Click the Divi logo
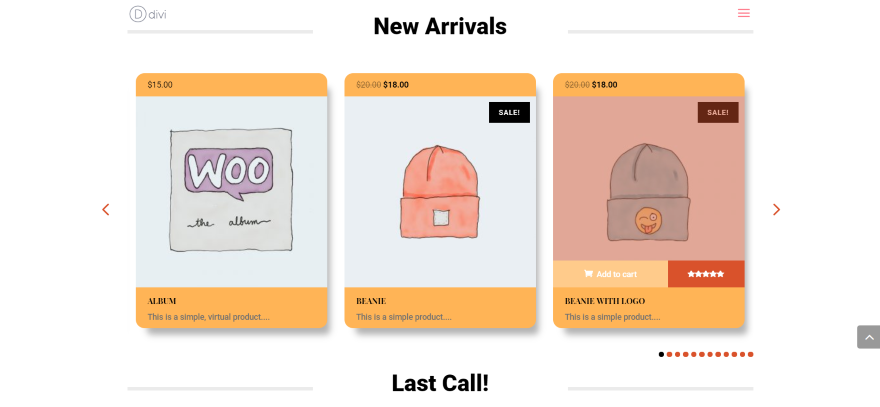880x407 pixels. [148, 14]
